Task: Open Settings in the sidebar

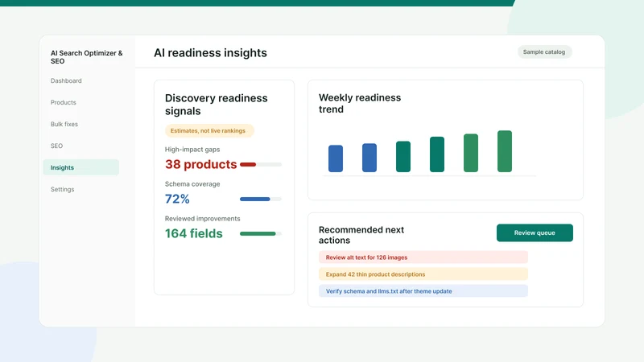Action: pyautogui.click(x=63, y=190)
